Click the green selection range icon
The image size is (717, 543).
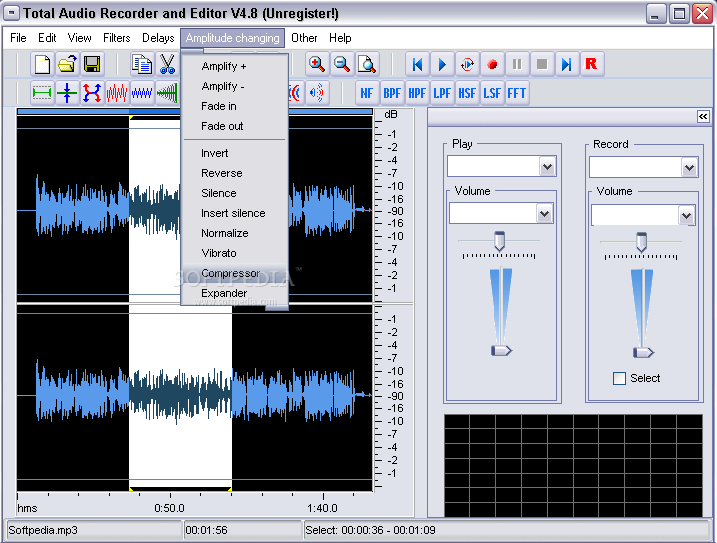(42, 93)
